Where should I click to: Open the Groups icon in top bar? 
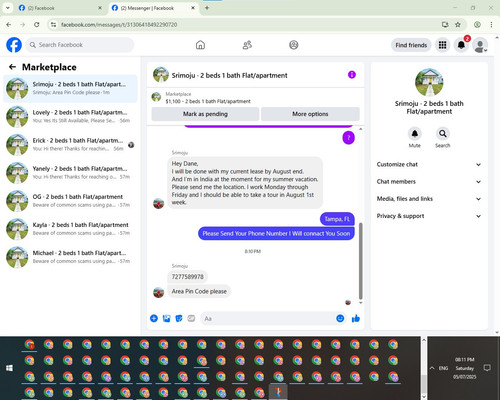(x=294, y=45)
